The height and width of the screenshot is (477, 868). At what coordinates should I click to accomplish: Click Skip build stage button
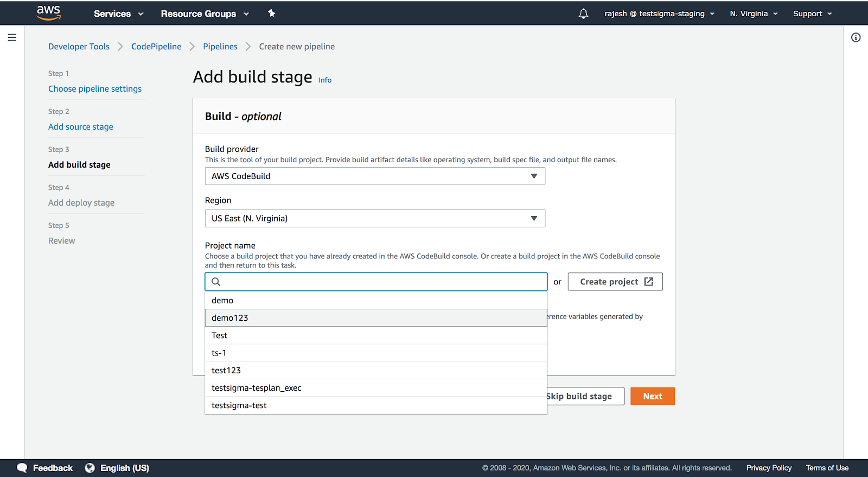[585, 396]
